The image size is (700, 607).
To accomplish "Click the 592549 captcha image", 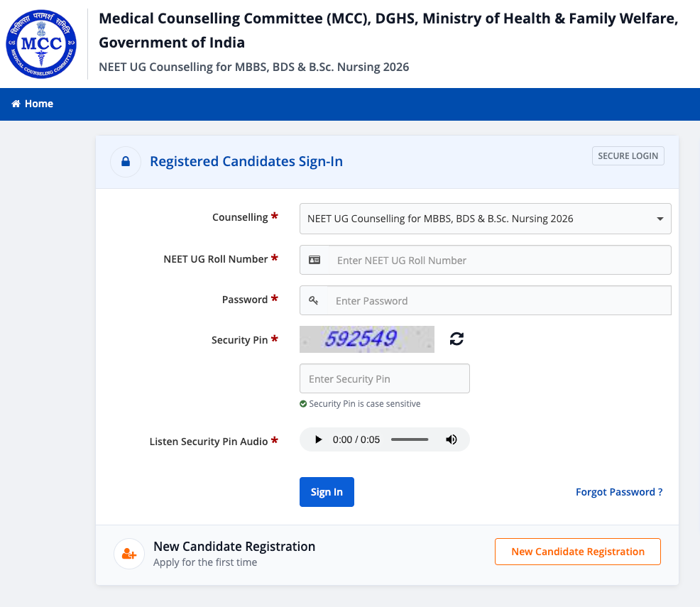I will [367, 339].
